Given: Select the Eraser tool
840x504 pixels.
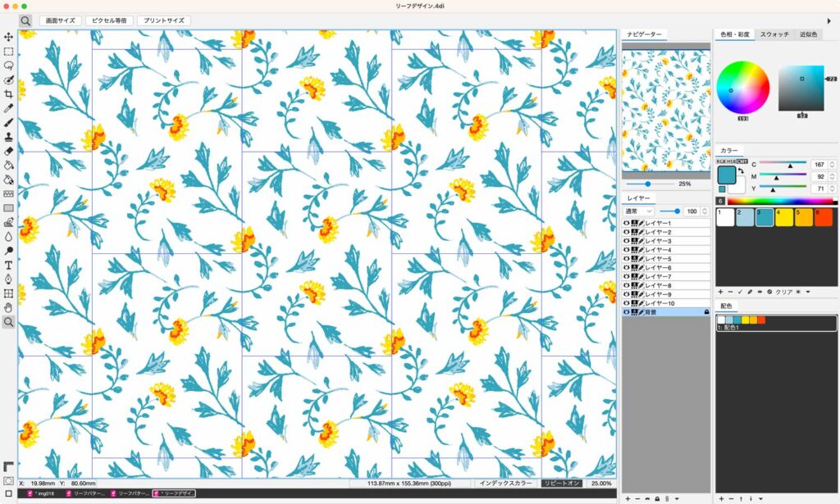Looking at the screenshot, I should 8,152.
